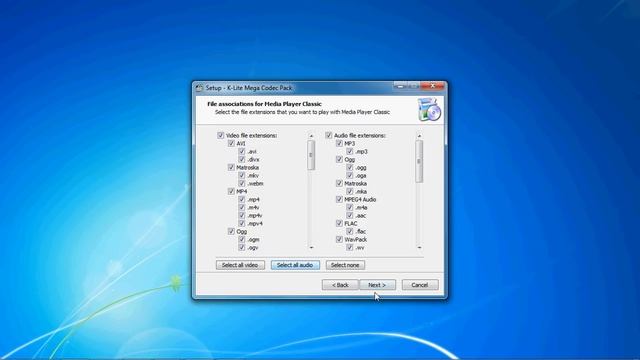
Task: Toggle the .ogv extension checkbox
Action: pyautogui.click(x=242, y=247)
